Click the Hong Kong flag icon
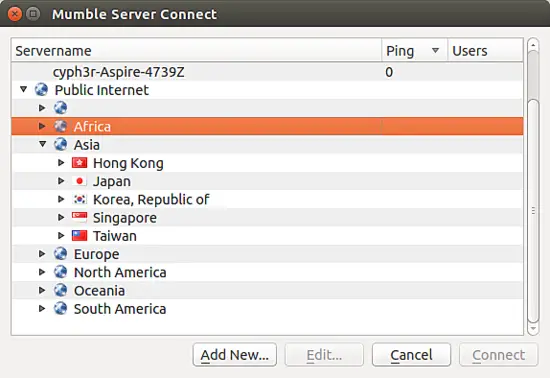The width and height of the screenshot is (550, 378). click(79, 163)
